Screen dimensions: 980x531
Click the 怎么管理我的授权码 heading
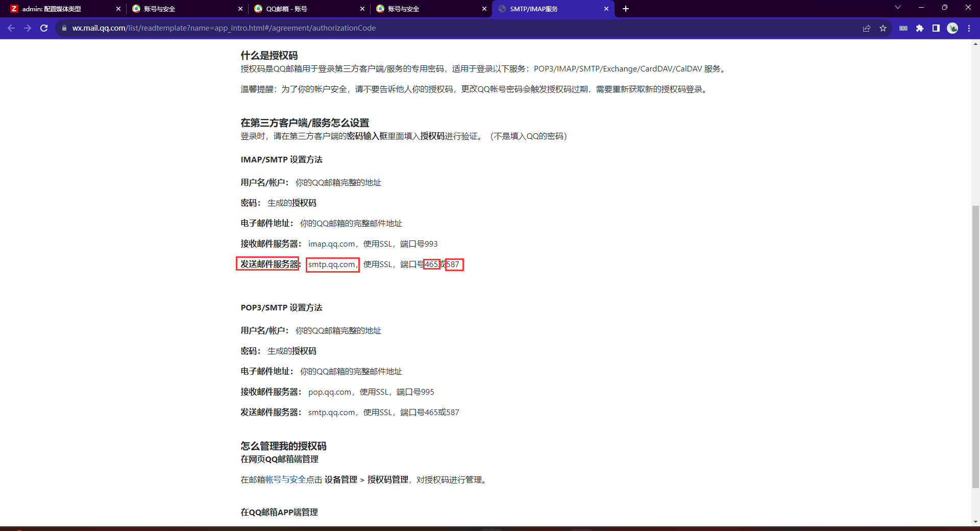coord(283,446)
